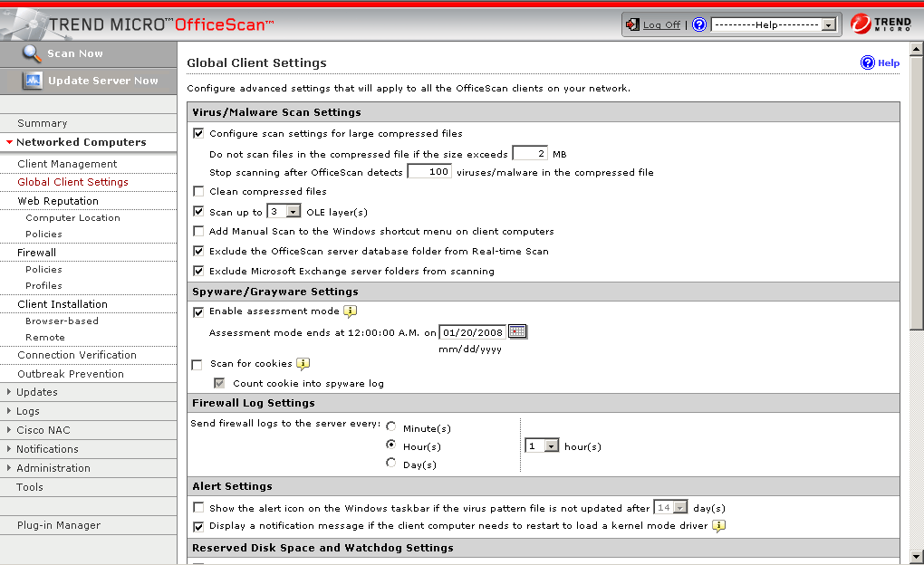Toggle Configure scan settings for large compressed files
This screenshot has height=565, width=924.
(x=198, y=133)
